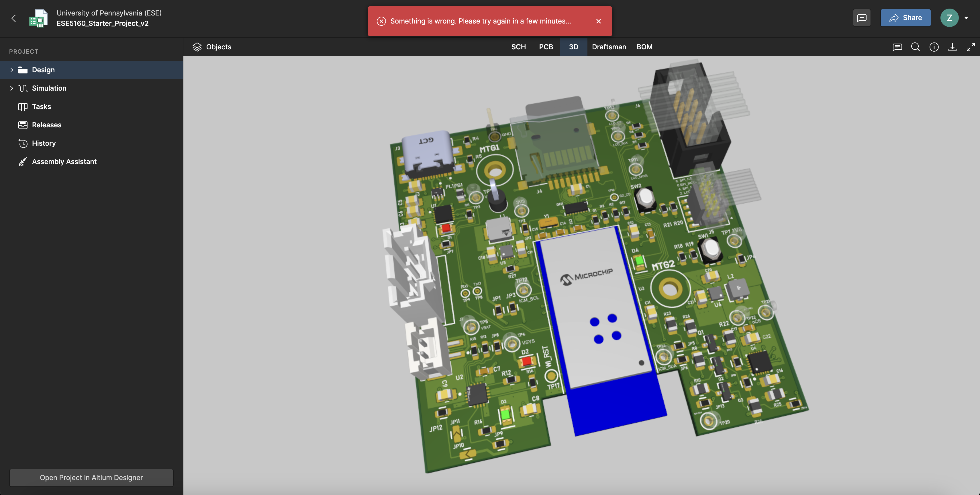Dismiss the red error notification
980x495 pixels.
point(598,21)
